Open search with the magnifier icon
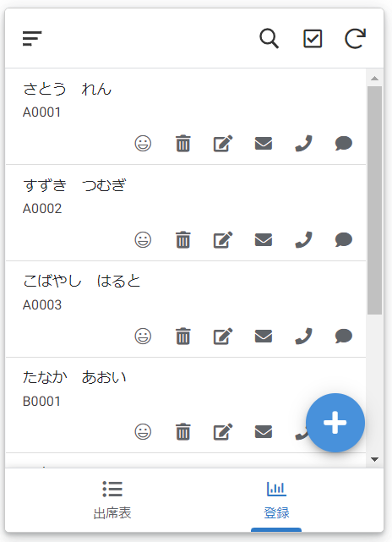 [x=269, y=38]
